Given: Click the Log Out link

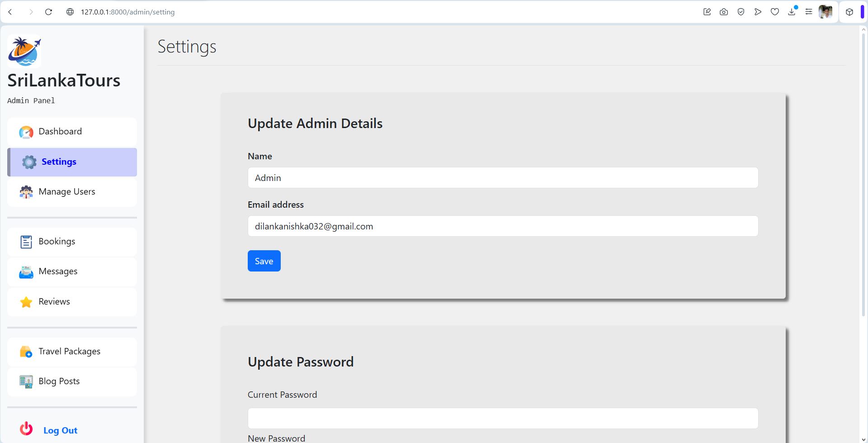Looking at the screenshot, I should tap(60, 430).
